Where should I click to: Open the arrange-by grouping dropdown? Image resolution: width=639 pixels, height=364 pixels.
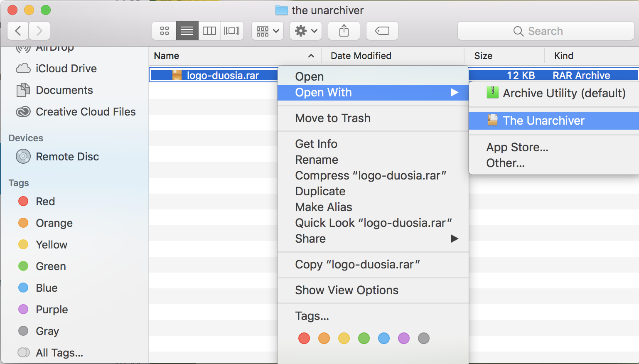point(268,31)
